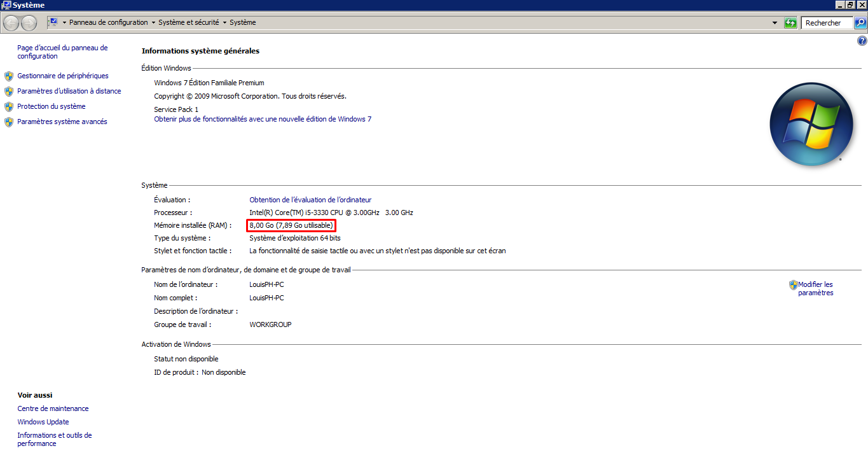Click the Stylet et fonction tactile label
The height and width of the screenshot is (460, 868).
(193, 251)
